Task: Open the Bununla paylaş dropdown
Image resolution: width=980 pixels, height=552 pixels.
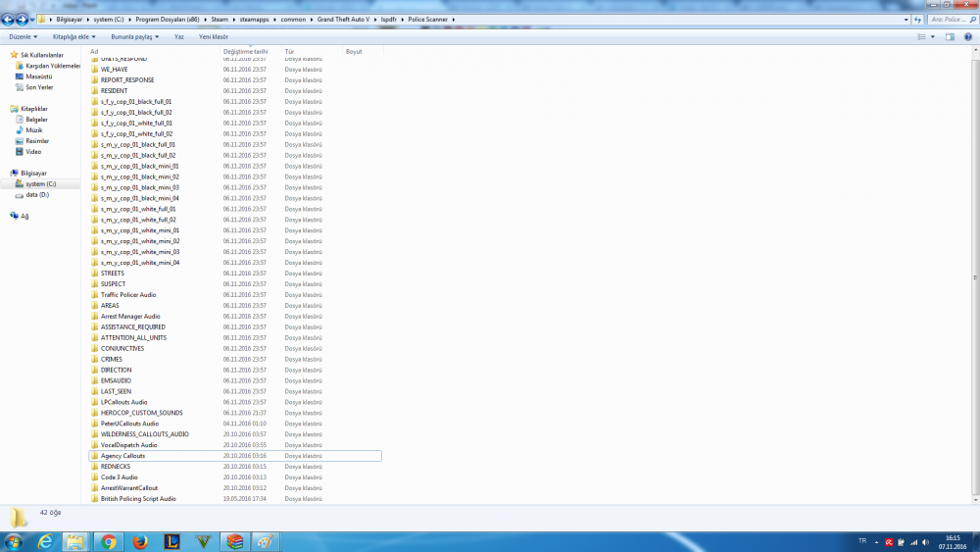Action: click(135, 37)
